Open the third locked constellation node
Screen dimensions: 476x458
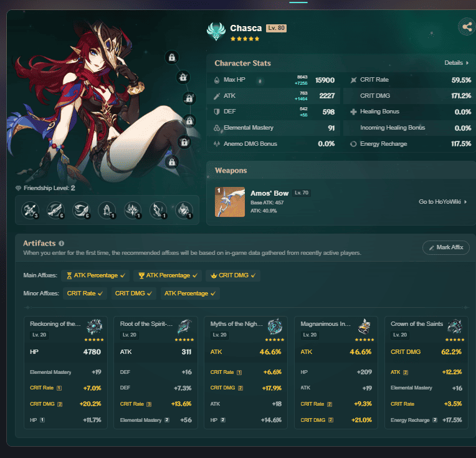click(189, 98)
